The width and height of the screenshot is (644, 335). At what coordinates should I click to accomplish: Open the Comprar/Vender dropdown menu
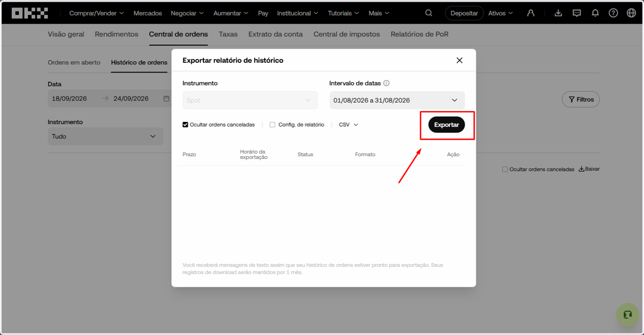(x=97, y=13)
